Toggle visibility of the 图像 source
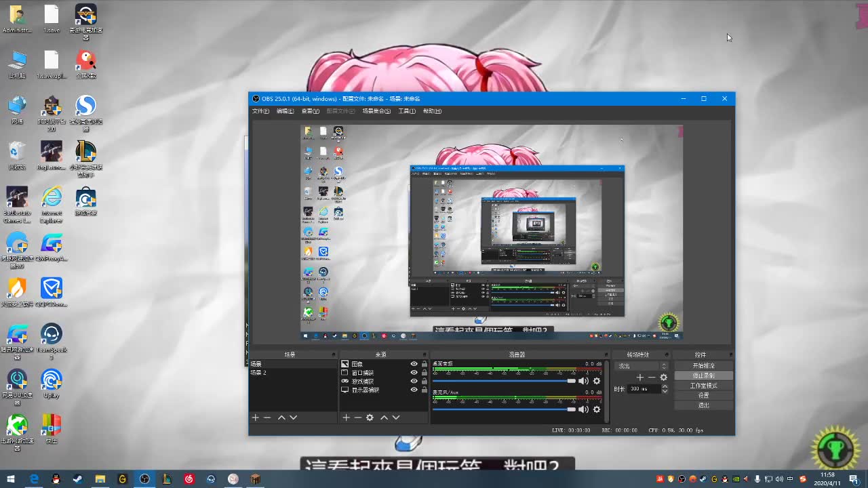Image resolution: width=868 pixels, height=488 pixels. click(x=414, y=364)
